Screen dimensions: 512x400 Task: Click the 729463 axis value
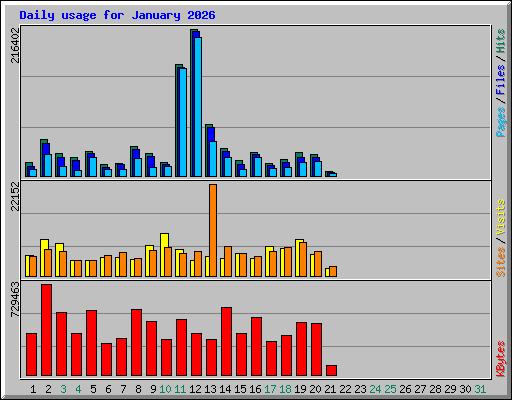[x=15, y=299]
